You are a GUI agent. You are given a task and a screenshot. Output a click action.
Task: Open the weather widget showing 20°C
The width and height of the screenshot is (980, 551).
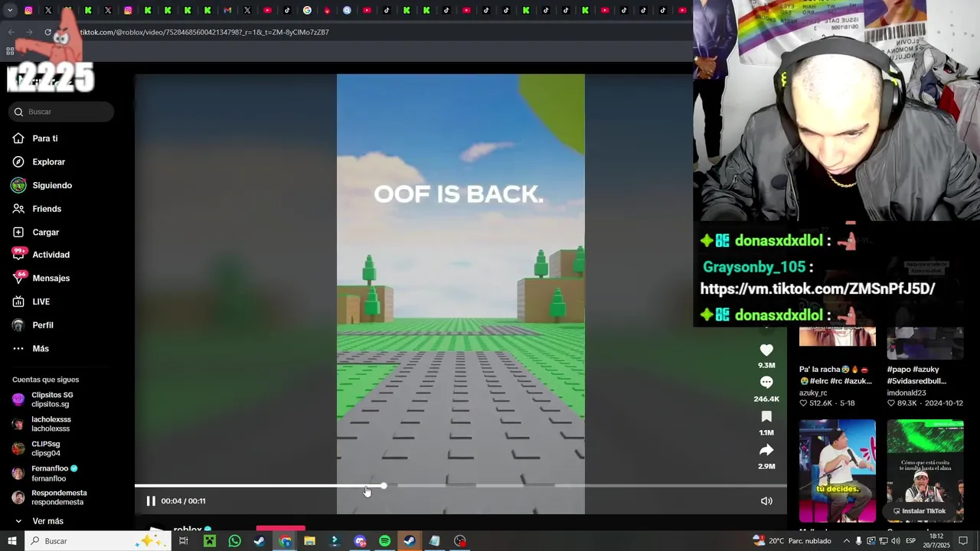[792, 541]
